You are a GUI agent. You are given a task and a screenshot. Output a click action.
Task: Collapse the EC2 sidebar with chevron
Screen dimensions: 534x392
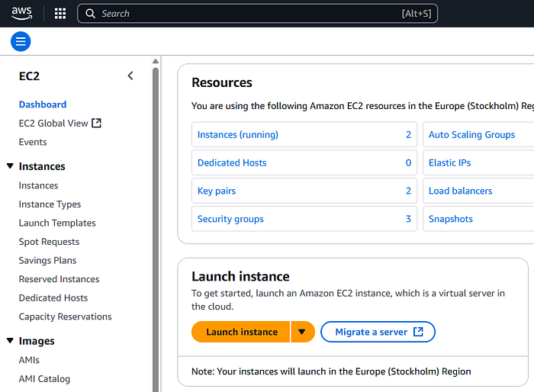(130, 76)
